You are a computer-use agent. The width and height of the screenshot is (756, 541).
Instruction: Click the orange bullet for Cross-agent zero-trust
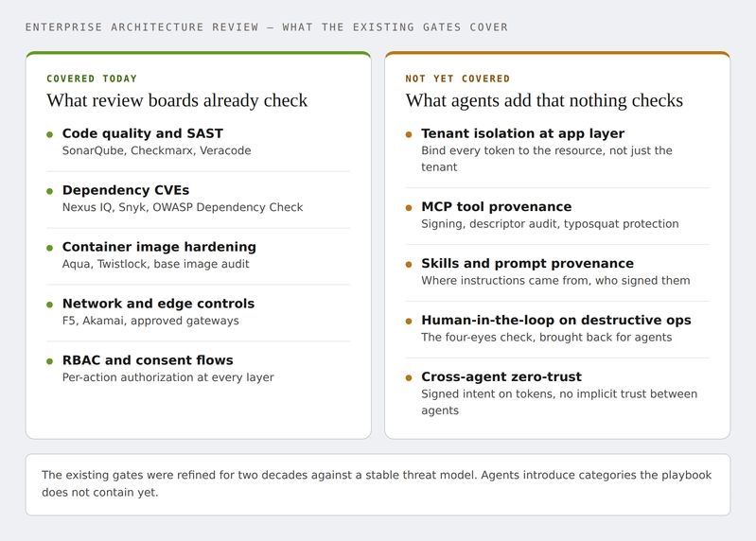click(409, 377)
